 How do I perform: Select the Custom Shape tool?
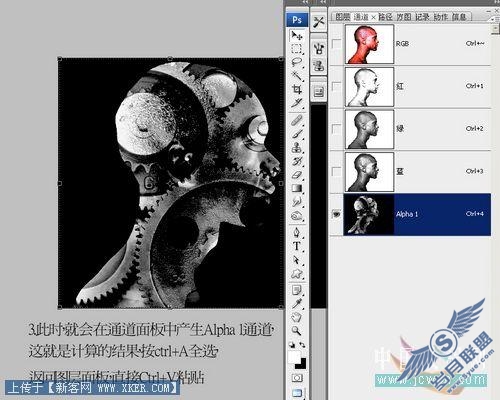coord(296,274)
